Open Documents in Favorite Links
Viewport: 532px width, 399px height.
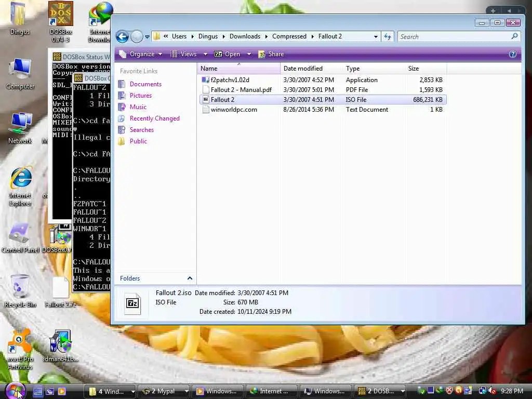pyautogui.click(x=145, y=84)
